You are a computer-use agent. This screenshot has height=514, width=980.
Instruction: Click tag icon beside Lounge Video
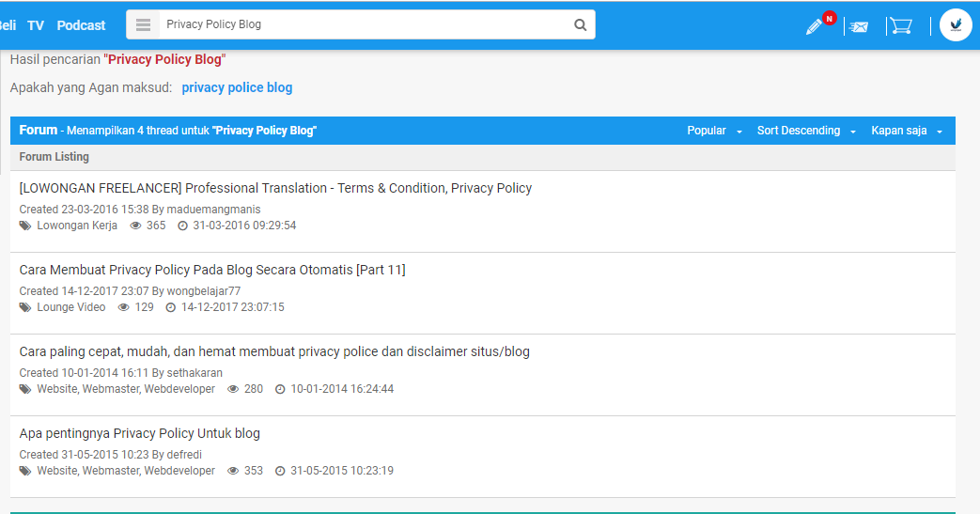[25, 307]
